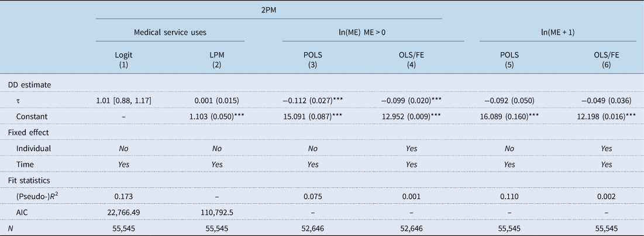Screen dimensions: 644x236
Task: Click the Fit statistics section label
Action: [x=30, y=180]
